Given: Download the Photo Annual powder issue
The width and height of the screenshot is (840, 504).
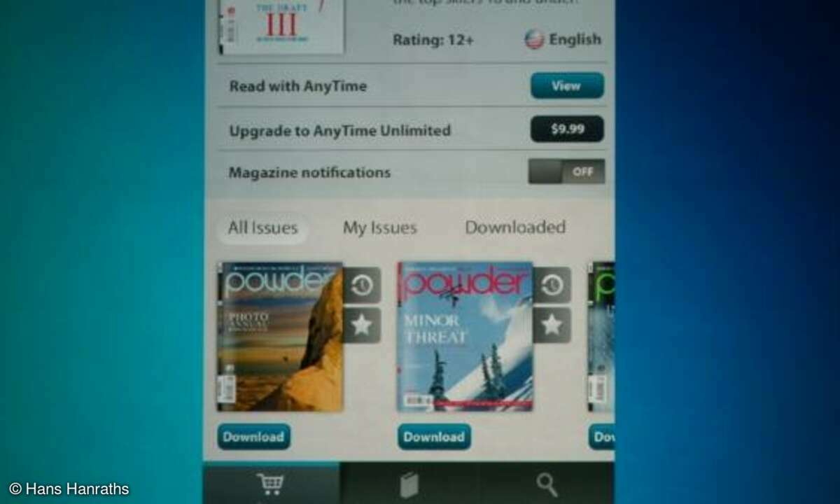Looking at the screenshot, I should coord(253,437).
